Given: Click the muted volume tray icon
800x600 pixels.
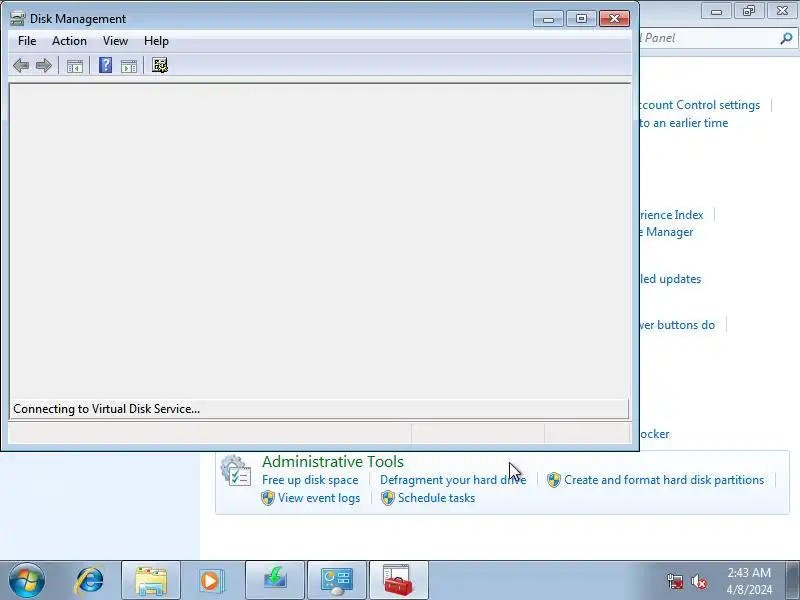Looking at the screenshot, I should 699,581.
